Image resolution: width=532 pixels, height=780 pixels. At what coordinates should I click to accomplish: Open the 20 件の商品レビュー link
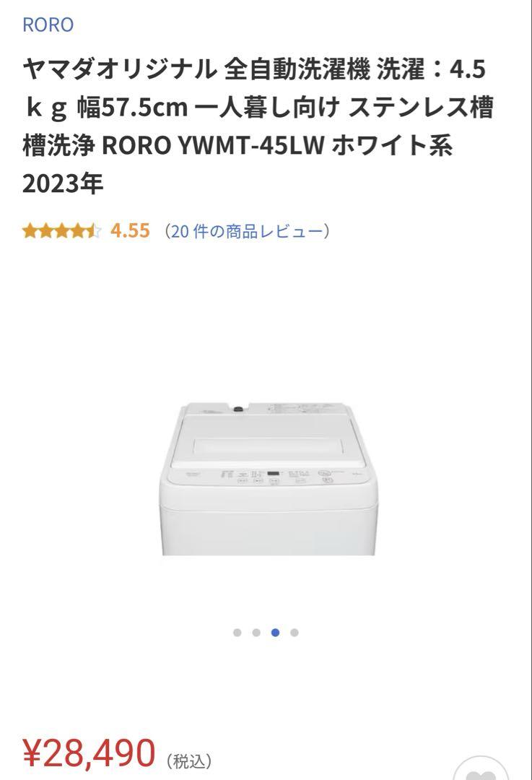point(247,231)
